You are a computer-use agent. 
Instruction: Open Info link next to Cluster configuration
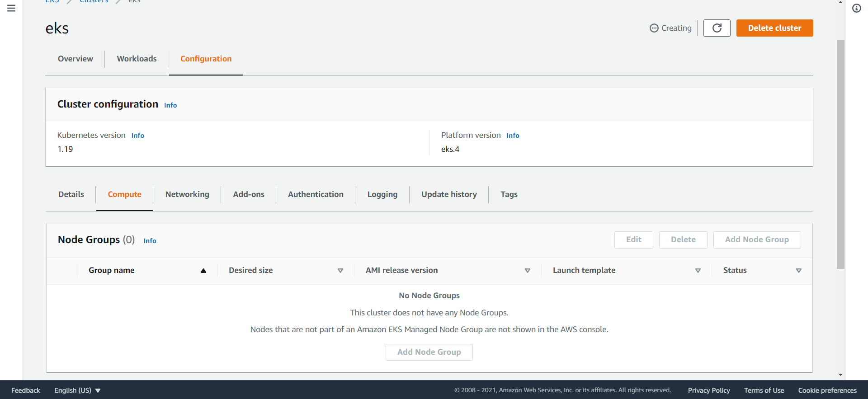click(170, 105)
